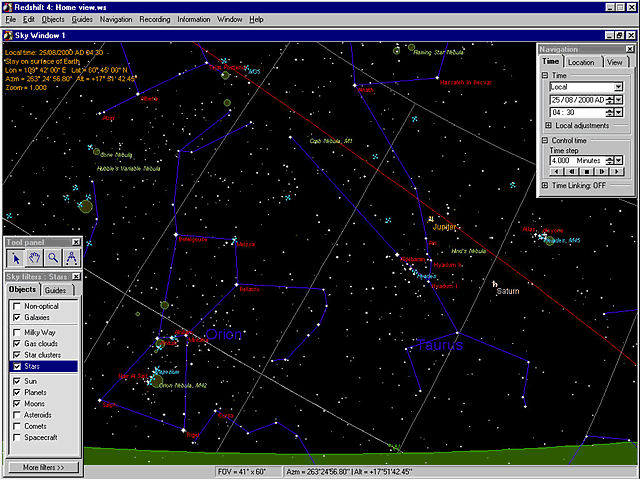Uncheck the Sun filter
This screenshot has width=640, height=480.
(x=17, y=381)
